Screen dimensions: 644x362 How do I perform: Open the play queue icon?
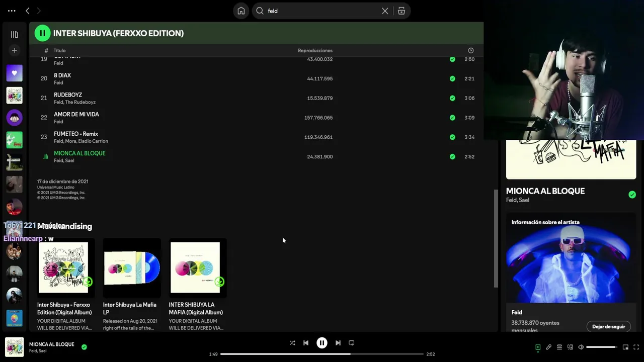(559, 347)
